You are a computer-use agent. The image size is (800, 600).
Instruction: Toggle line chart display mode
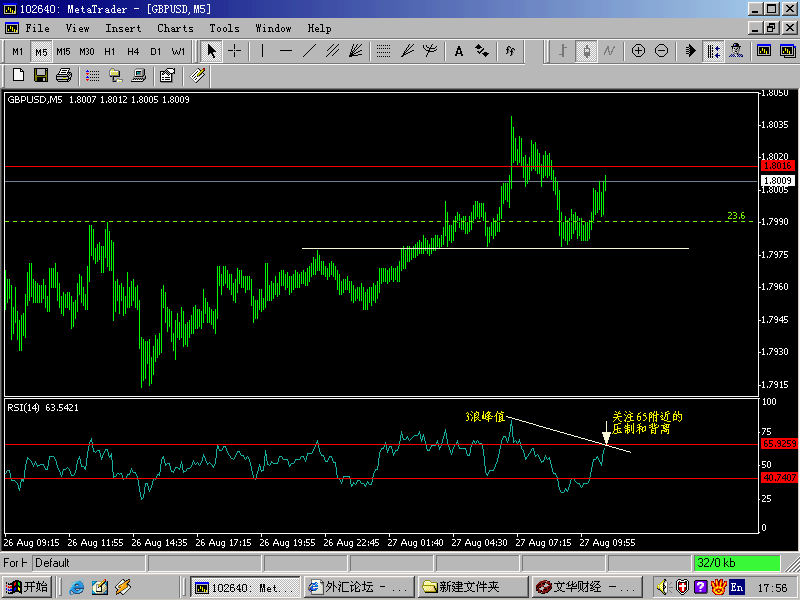click(610, 51)
